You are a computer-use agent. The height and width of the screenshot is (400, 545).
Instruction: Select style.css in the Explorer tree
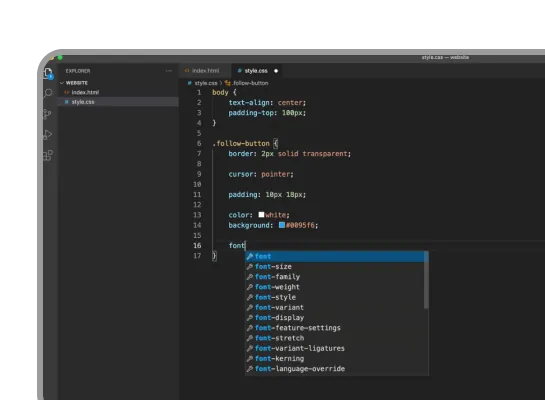point(118,102)
